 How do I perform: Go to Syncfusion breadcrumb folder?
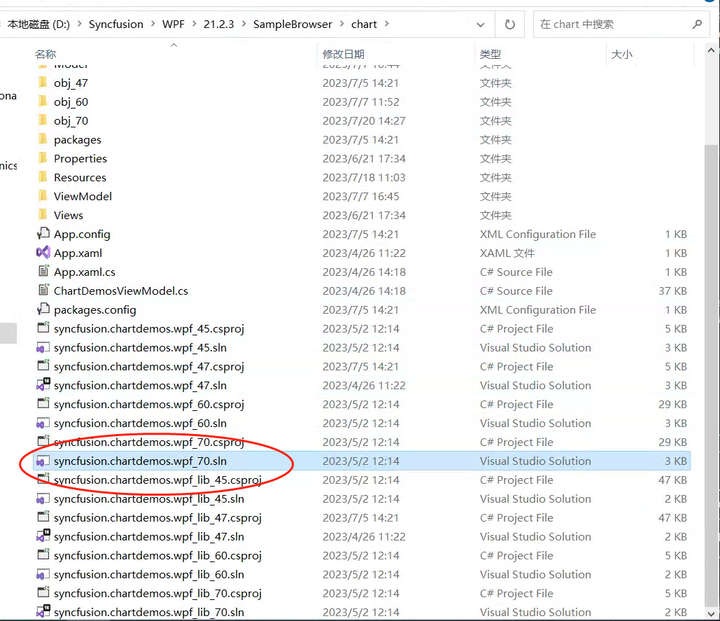[116, 24]
